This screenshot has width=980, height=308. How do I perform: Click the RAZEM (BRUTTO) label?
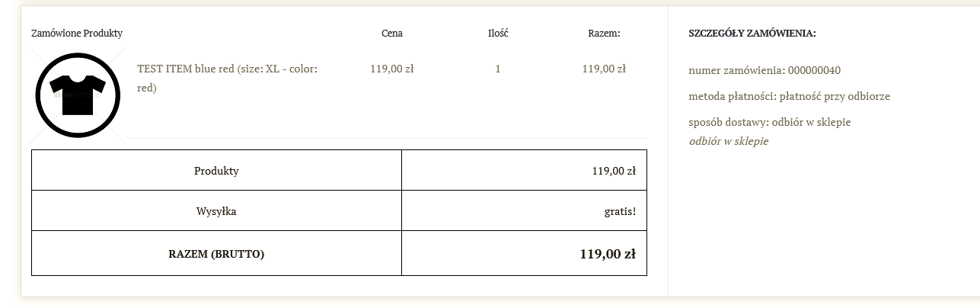point(216,254)
